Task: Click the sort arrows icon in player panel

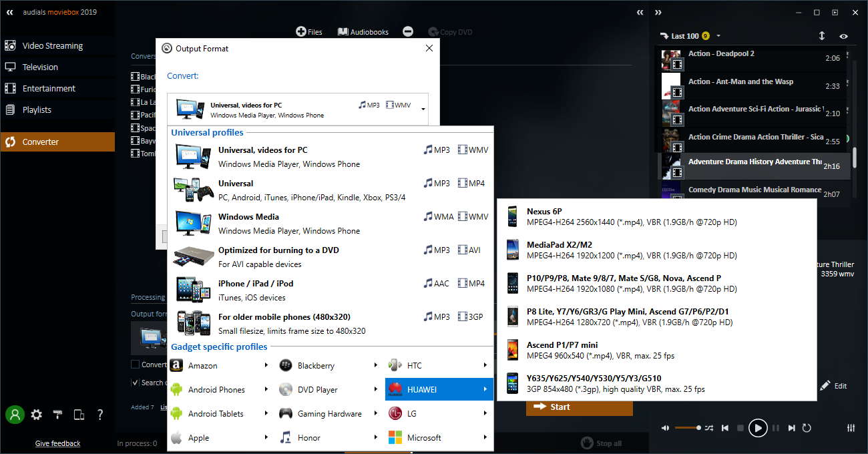Action: [822, 36]
